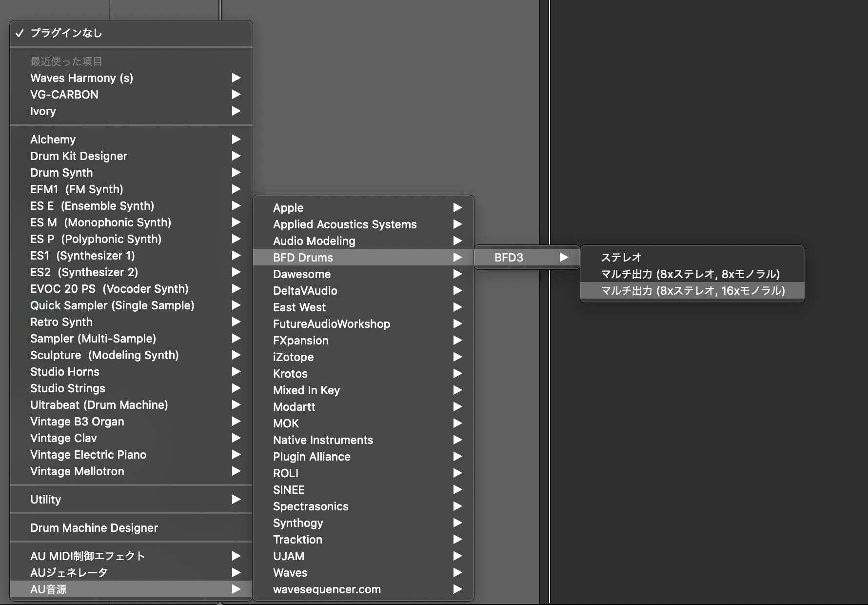Select the プラグインなし option

[131, 33]
